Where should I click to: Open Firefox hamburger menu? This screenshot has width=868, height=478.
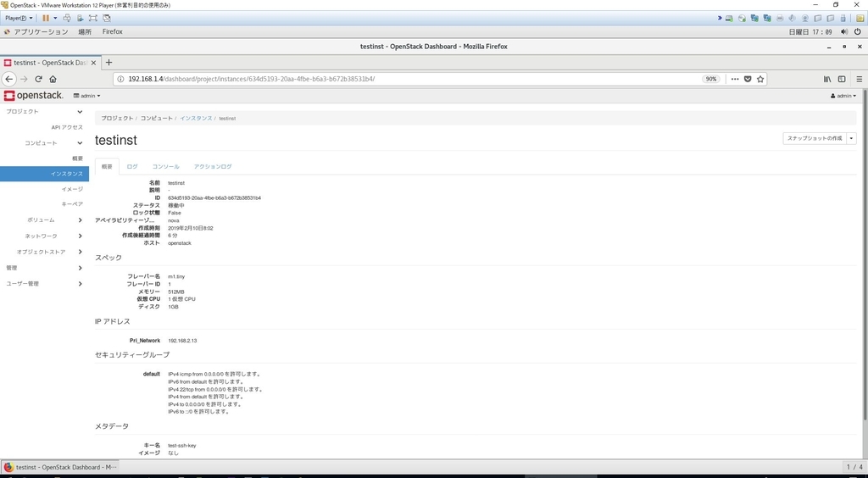tap(860, 79)
